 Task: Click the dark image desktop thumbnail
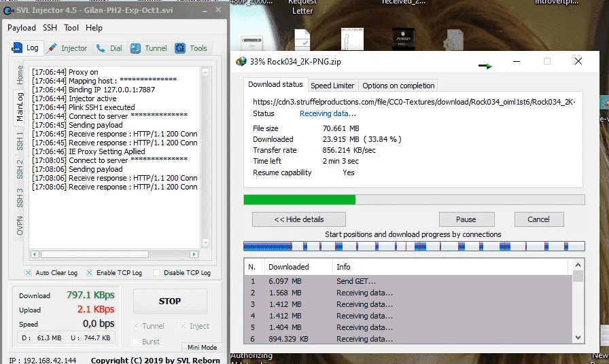click(x=403, y=39)
